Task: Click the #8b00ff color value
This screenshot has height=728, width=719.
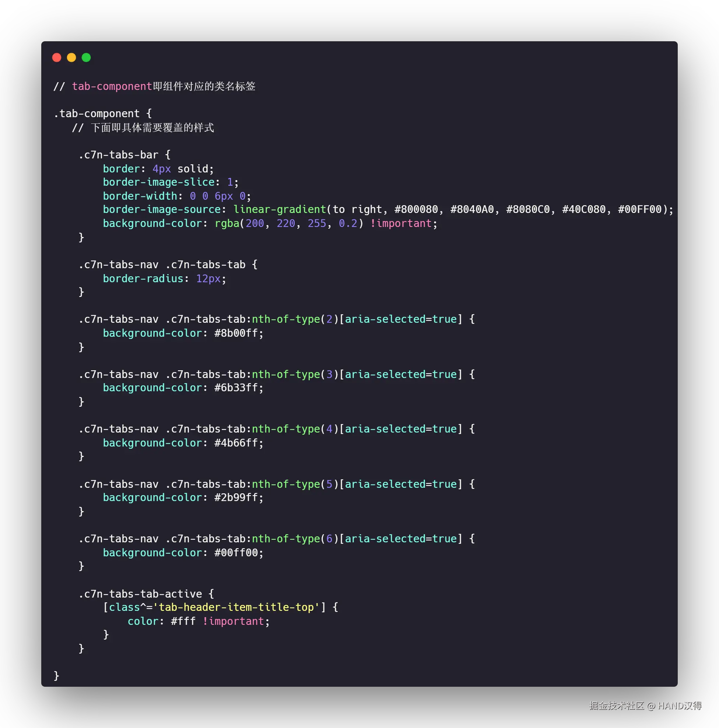Action: pyautogui.click(x=236, y=333)
